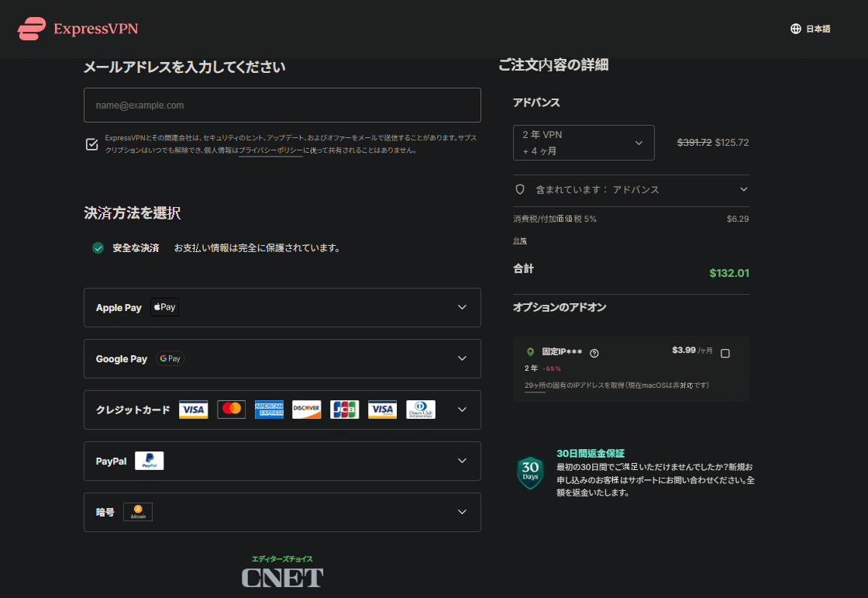Image resolution: width=868 pixels, height=598 pixels.
Task: Expand the 含まれています：アドバンス section
Action: pyautogui.click(x=743, y=189)
